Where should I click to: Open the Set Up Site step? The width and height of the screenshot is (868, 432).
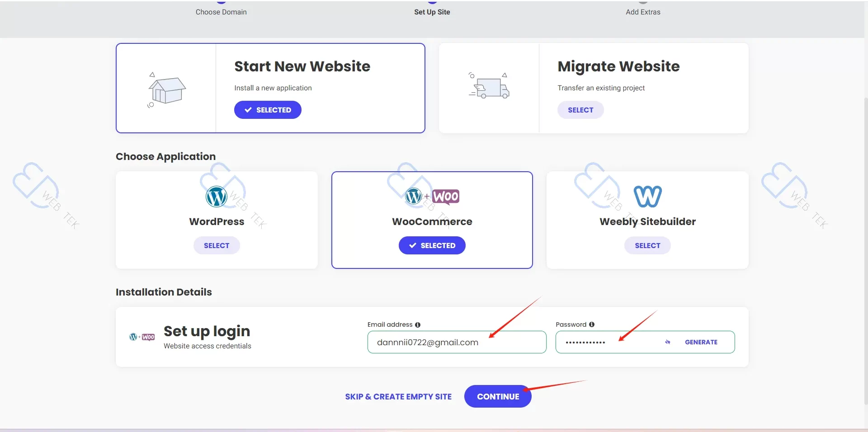[432, 12]
